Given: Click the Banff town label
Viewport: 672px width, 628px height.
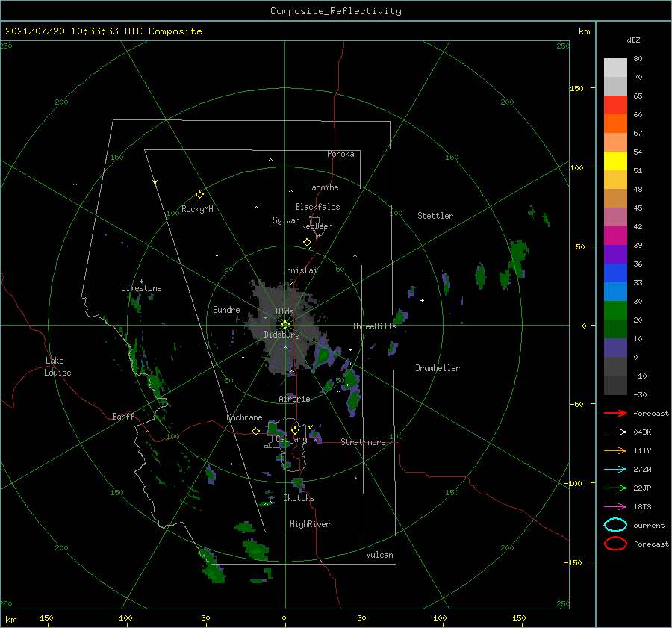Looking at the screenshot, I should [123, 416].
